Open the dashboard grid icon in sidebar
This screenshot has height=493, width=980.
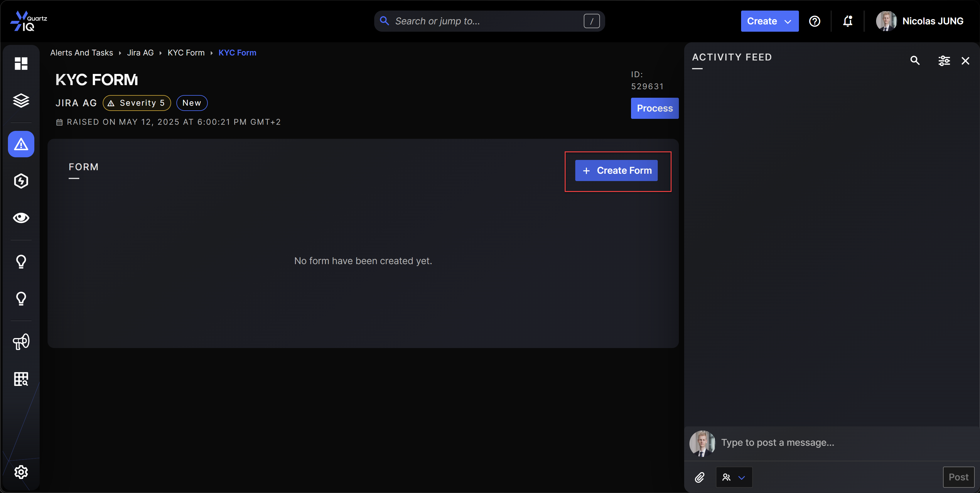[x=21, y=63]
